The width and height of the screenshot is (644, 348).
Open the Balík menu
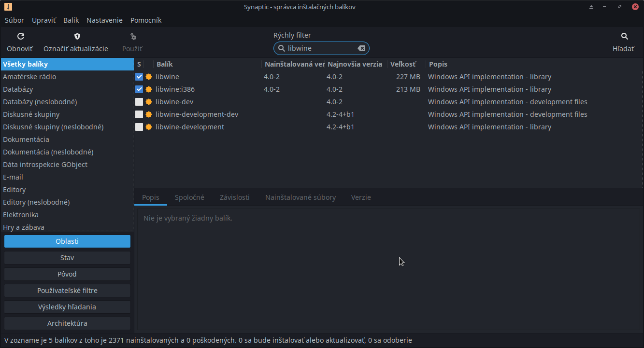point(71,20)
